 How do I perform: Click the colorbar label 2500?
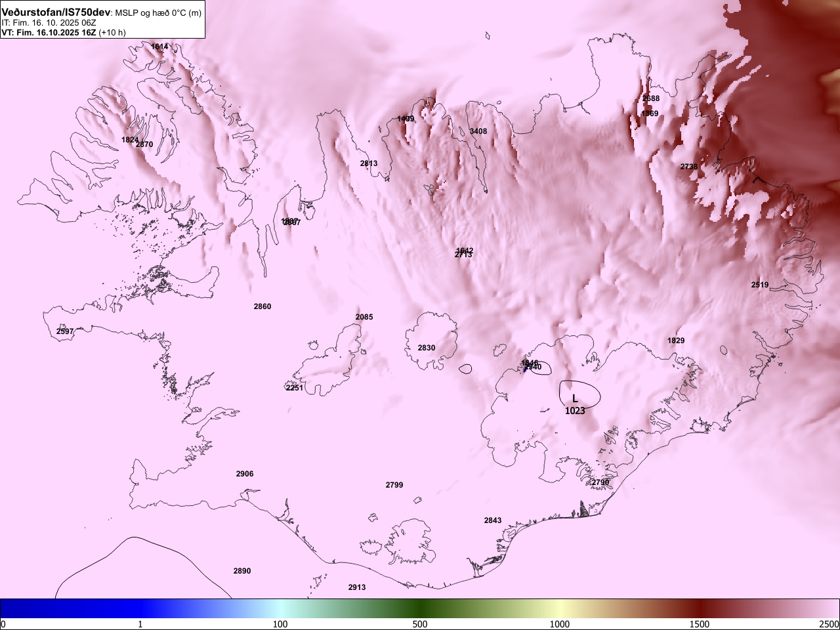pos(829,624)
